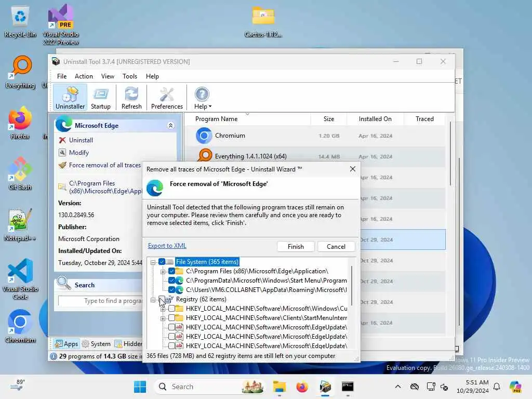
Task: Open Preferences from the toolbar
Action: (167, 98)
